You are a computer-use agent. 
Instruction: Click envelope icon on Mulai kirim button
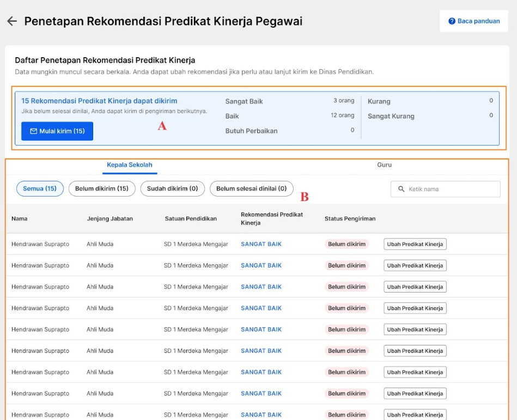click(x=33, y=131)
